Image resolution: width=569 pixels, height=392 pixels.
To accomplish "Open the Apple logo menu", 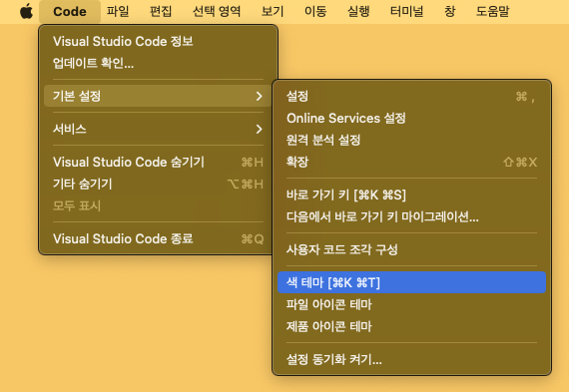I will coord(26,12).
